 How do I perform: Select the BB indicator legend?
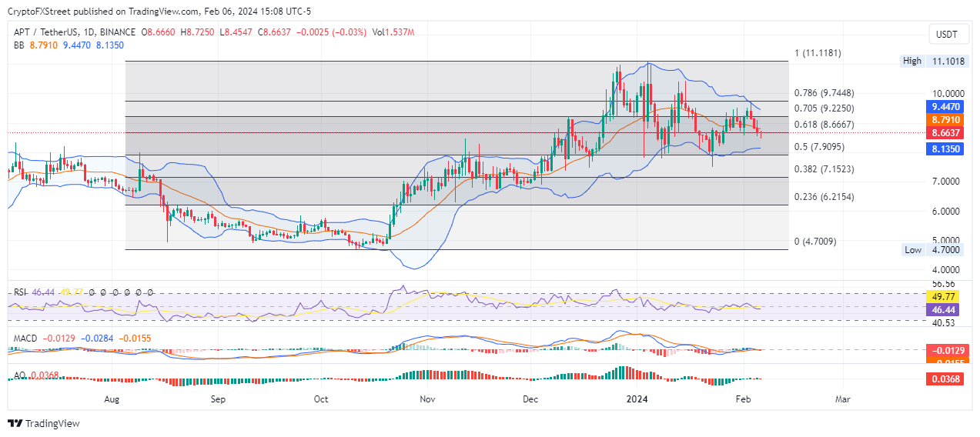coord(19,45)
